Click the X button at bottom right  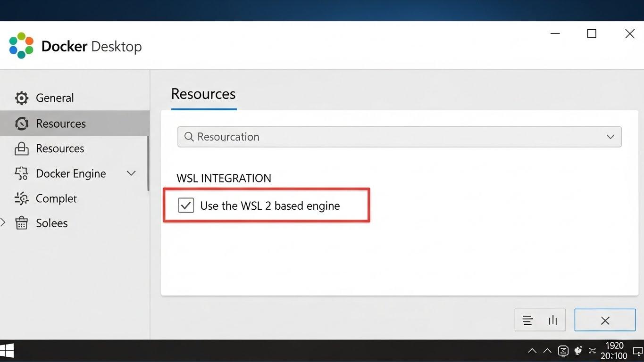coord(604,320)
